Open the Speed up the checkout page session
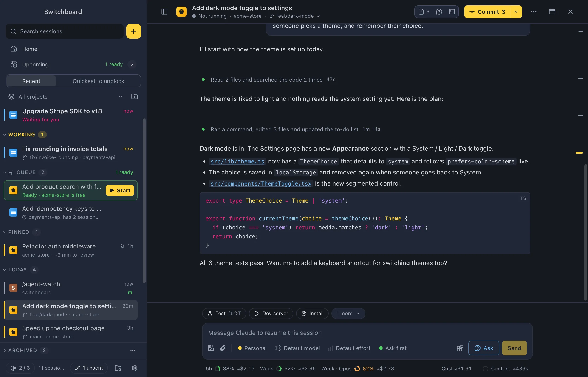 [x=71, y=332]
